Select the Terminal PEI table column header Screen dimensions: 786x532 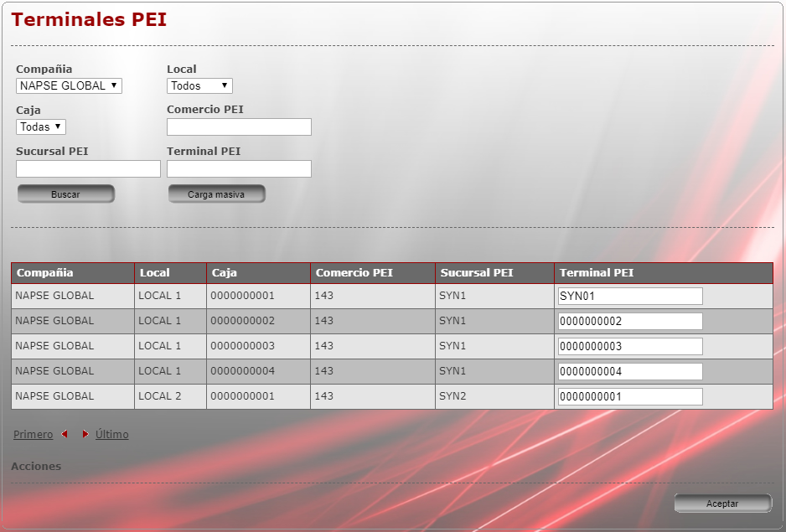664,273
